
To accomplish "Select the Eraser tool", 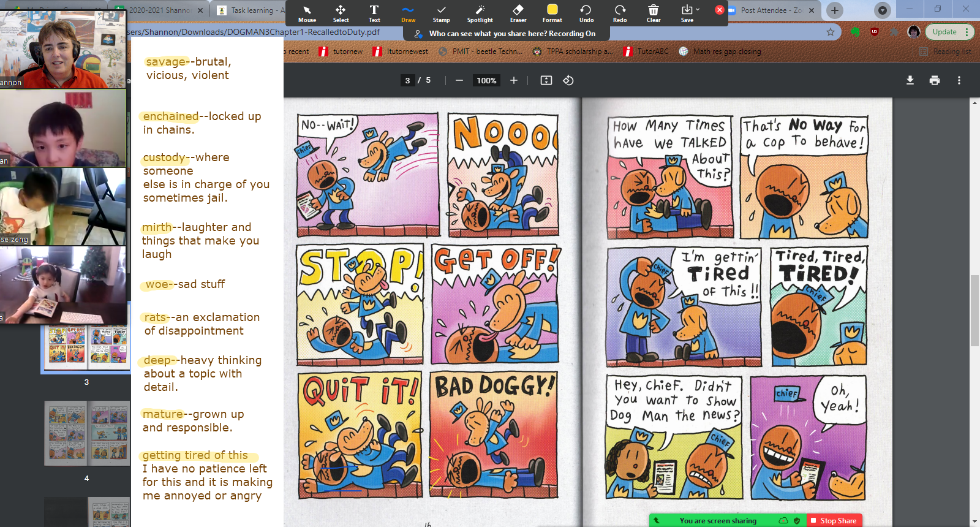I will (x=518, y=13).
